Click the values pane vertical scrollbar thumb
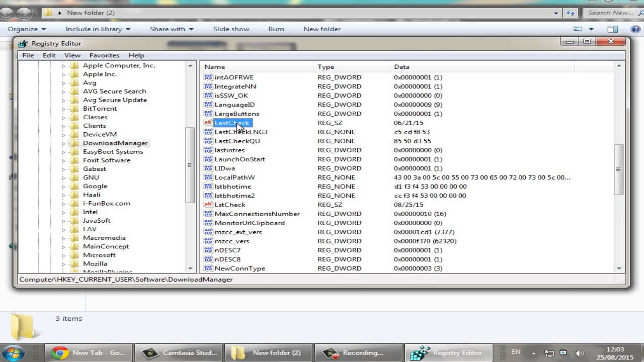The image size is (644, 362). (x=619, y=169)
